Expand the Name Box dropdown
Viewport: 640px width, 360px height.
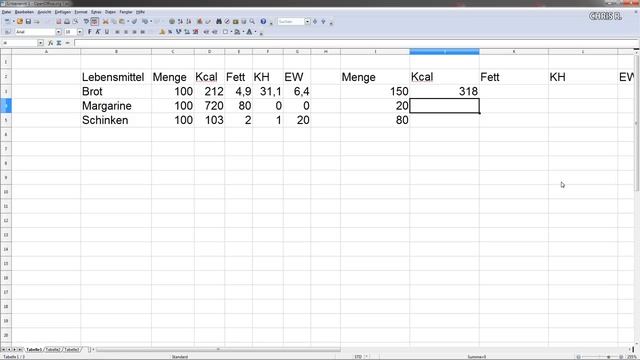40,43
